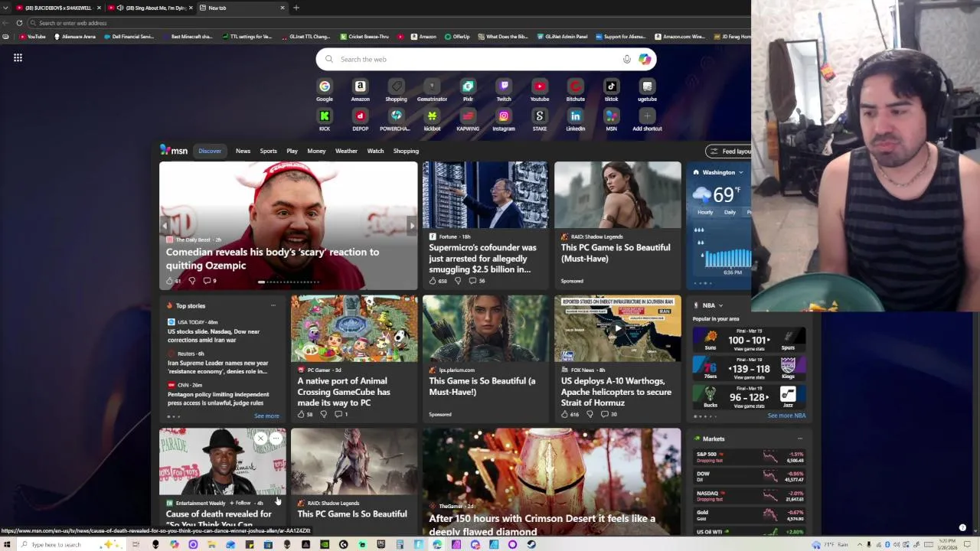The width and height of the screenshot is (980, 551).
Task: Open YouTube bookmark in favorites bar
Action: [32, 37]
